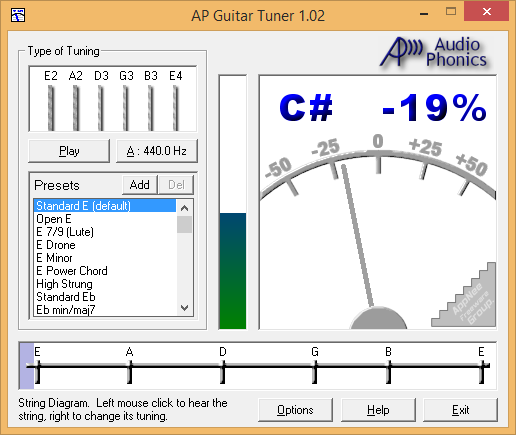Click the -19% deviation readout
Screen dimensions: 516x435
[434, 107]
